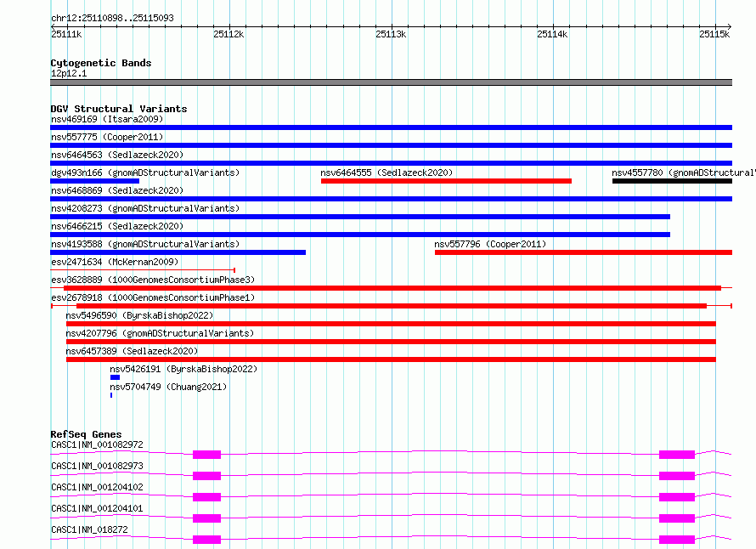Click the nsv4193588 (gnomADStructuralVariants) label
This screenshot has height=549, width=756.
coord(145,244)
